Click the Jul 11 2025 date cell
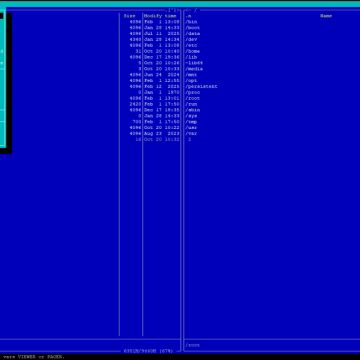 click(162, 34)
